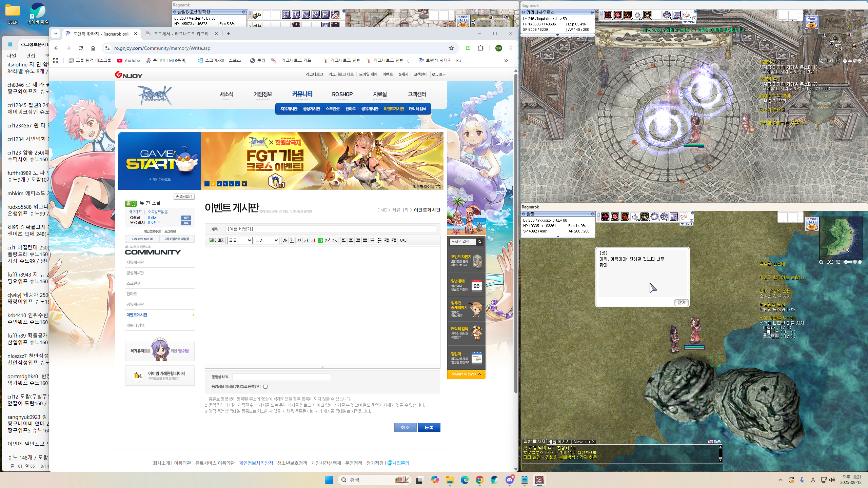The height and width of the screenshot is (488, 868).
Task: Click the 동영상 URL input field
Action: point(281,377)
